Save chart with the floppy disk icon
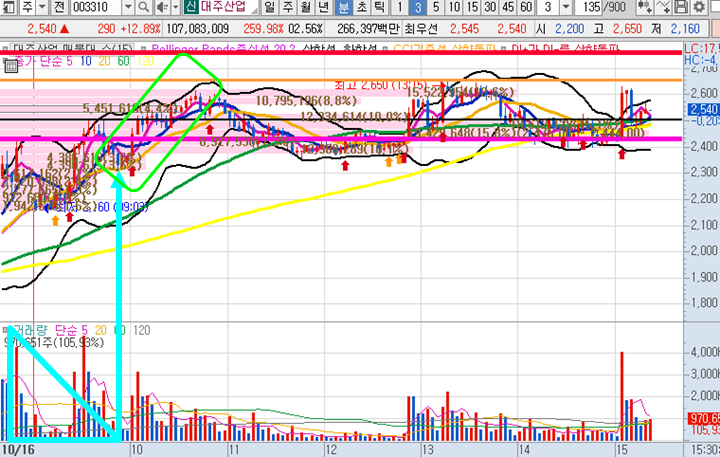 point(681,7)
